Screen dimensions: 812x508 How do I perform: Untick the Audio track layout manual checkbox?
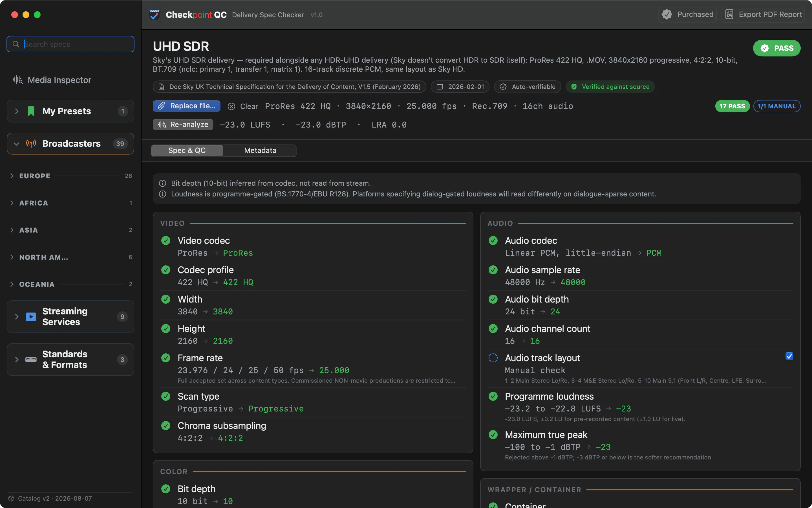pos(789,356)
